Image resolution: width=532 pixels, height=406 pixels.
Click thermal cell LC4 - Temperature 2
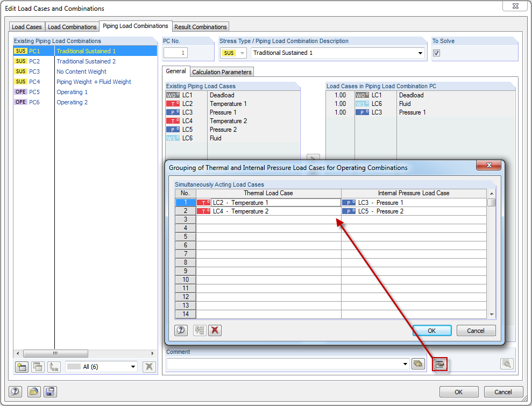click(x=269, y=211)
